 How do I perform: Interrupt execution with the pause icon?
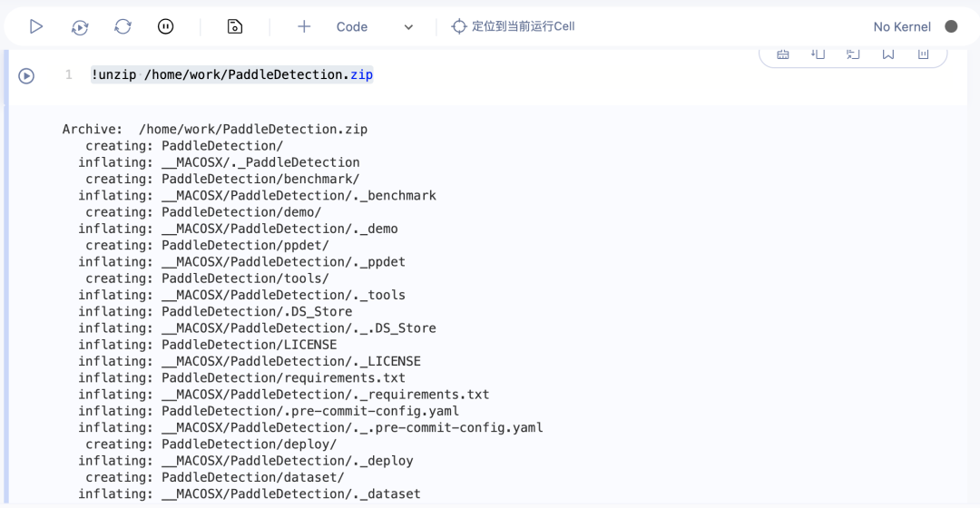(x=166, y=26)
